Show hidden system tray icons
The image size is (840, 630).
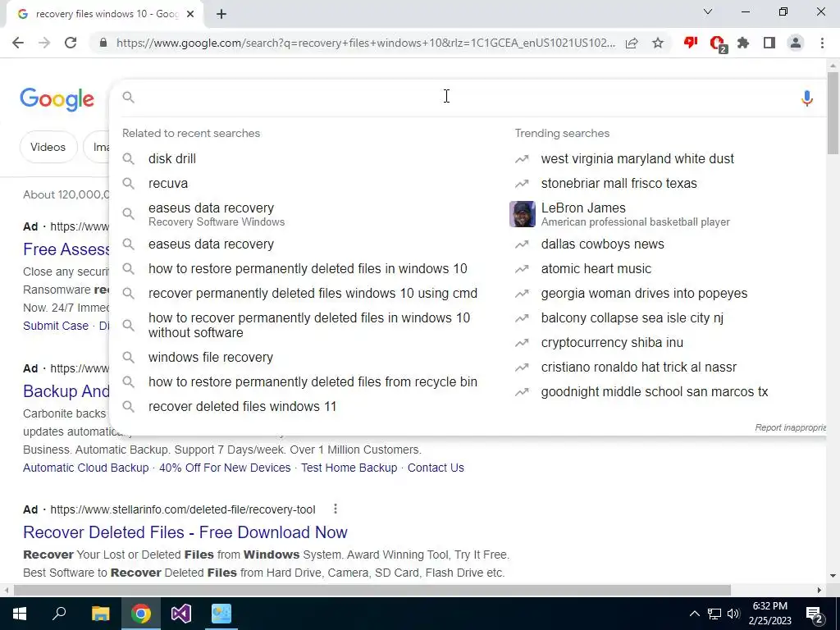click(x=694, y=614)
